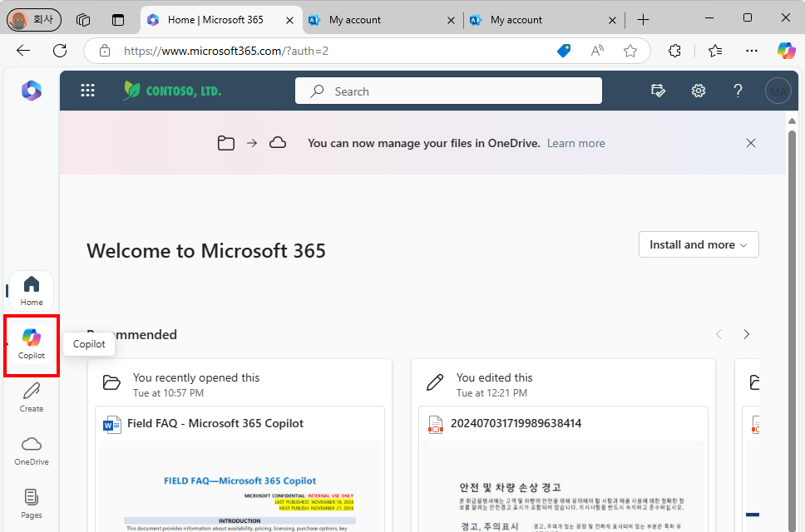Click the 'Tue at 10:57 PM' timestamp

pyautogui.click(x=168, y=393)
